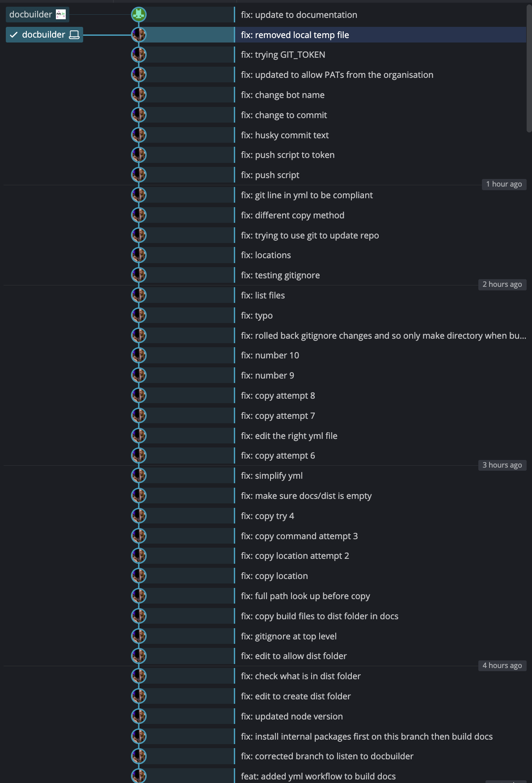The width and height of the screenshot is (532, 783).
Task: Select commit 'fix: copy attempt 8'
Action: point(278,396)
